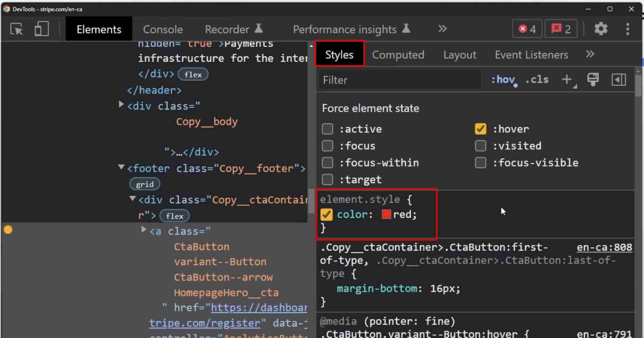Image resolution: width=644 pixels, height=338 pixels.
Task: Toggle the grid badge on footer
Action: click(145, 184)
